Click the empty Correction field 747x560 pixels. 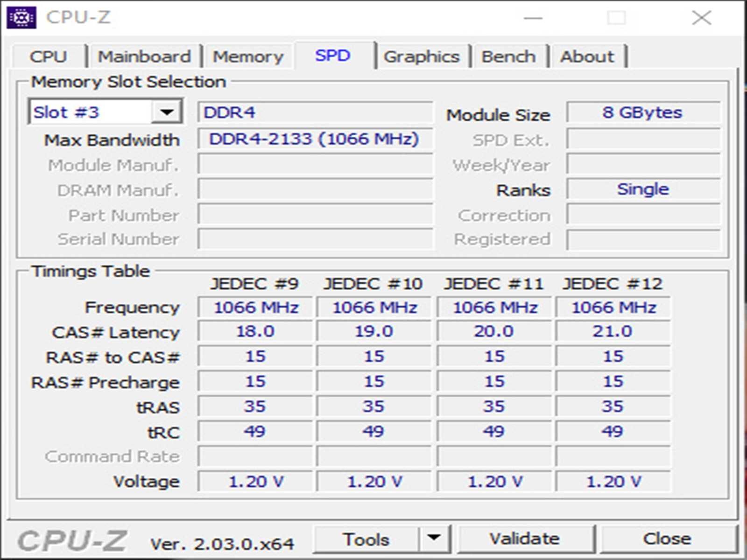[x=643, y=215]
